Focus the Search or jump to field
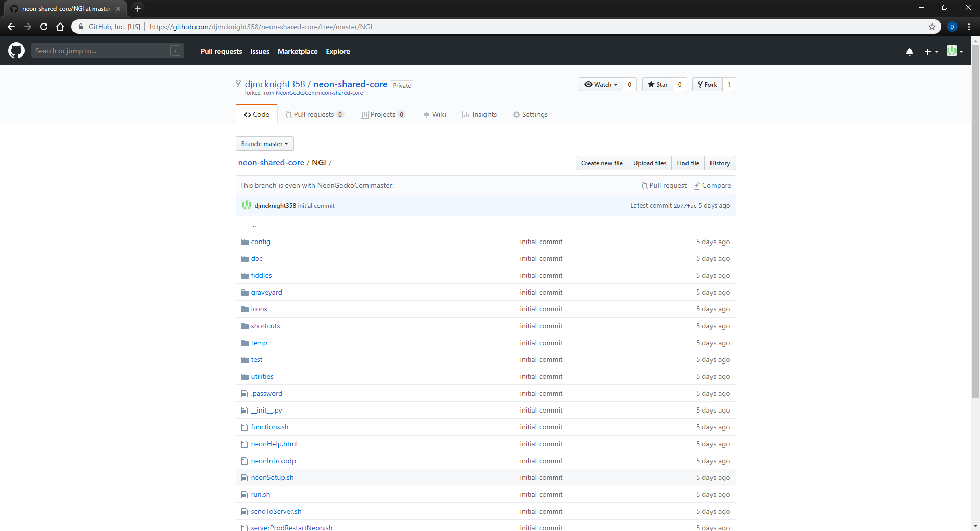Screen dimensions: 980x531 107,51
